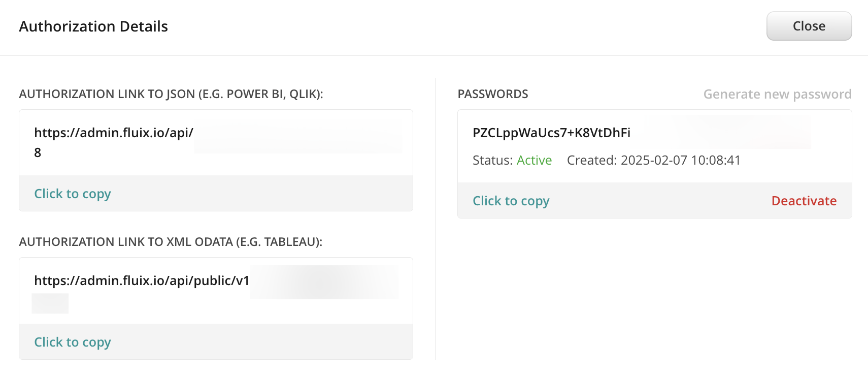Click the blurred part of the OData URL
The width and height of the screenshot is (868, 373).
pyautogui.click(x=324, y=282)
